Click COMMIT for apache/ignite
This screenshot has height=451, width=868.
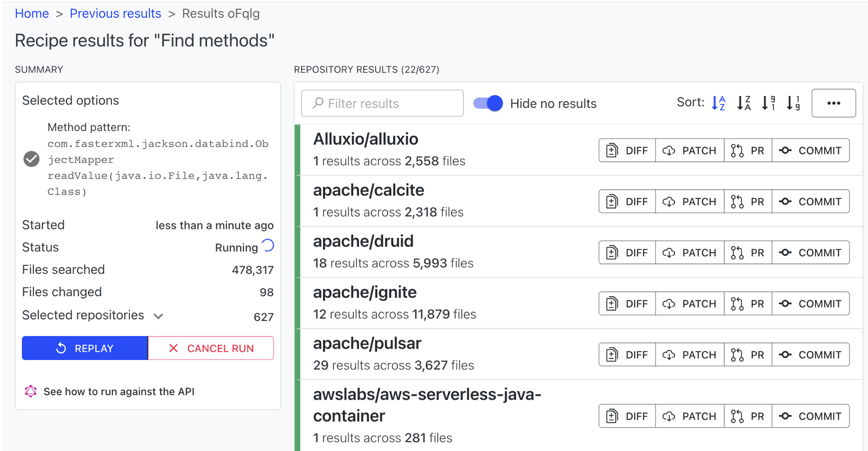(x=810, y=304)
